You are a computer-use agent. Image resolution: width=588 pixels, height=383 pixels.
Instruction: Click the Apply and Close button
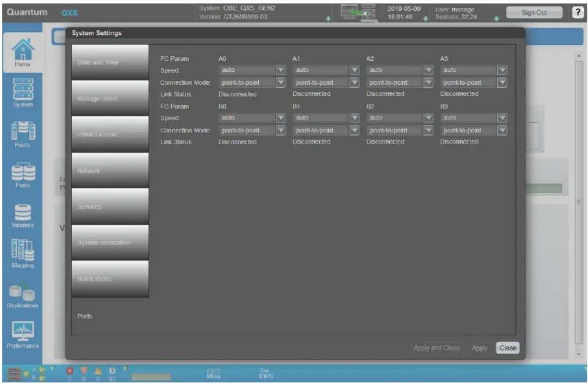tap(437, 348)
